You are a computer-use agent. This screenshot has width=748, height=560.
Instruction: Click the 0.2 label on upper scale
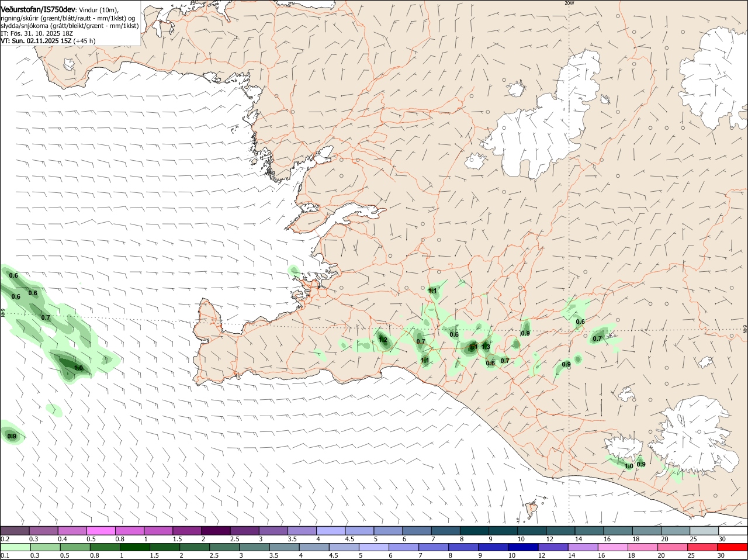pos(5,538)
